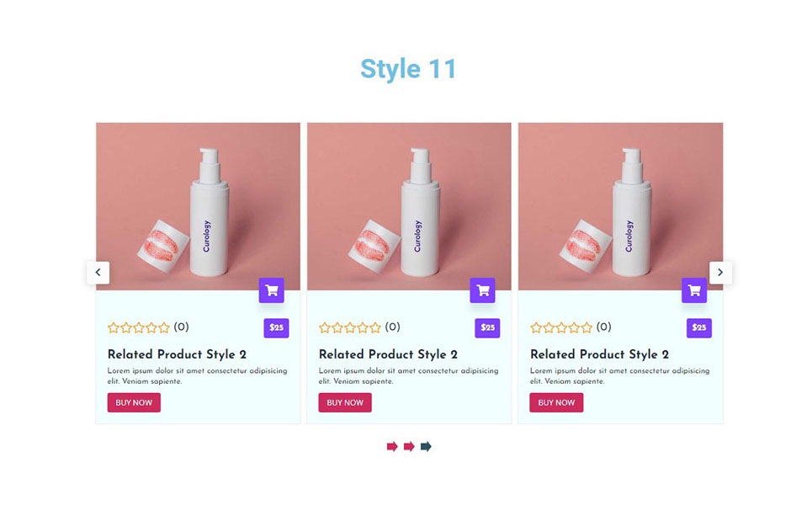Select the first pink pagination arrow
This screenshot has width=812, height=505.
(392, 446)
